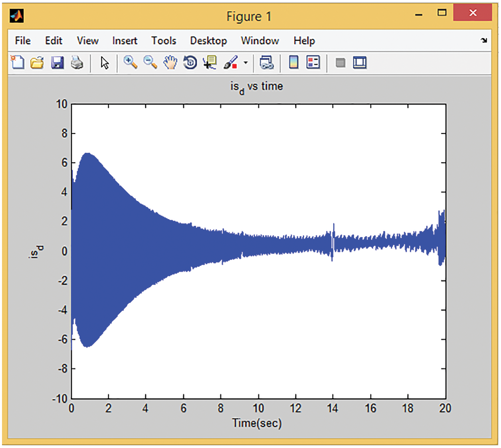Open a file with the folder icon

[x=37, y=63]
